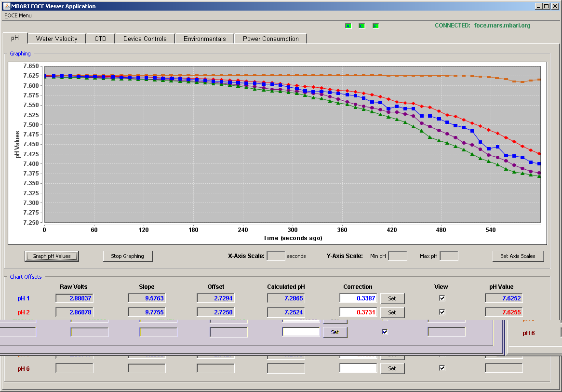
Task: Click the Max pH input field
Action: [x=449, y=256]
